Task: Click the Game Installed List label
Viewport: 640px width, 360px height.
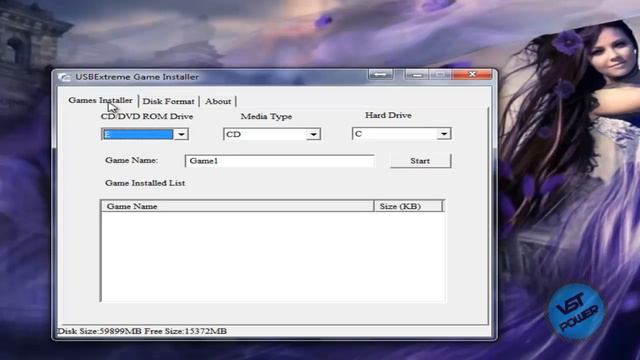Action: coord(145,183)
